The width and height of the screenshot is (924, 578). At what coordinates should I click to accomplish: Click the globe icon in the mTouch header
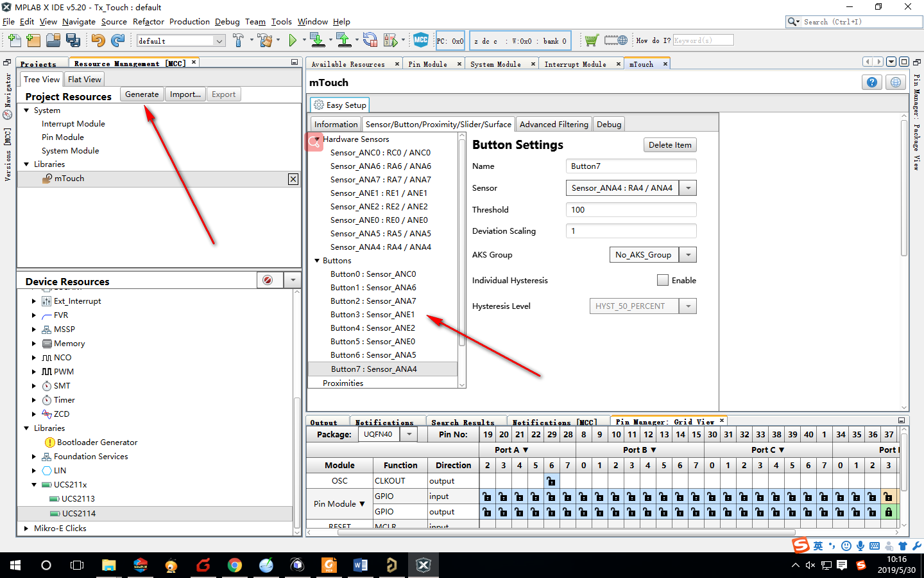pyautogui.click(x=896, y=82)
